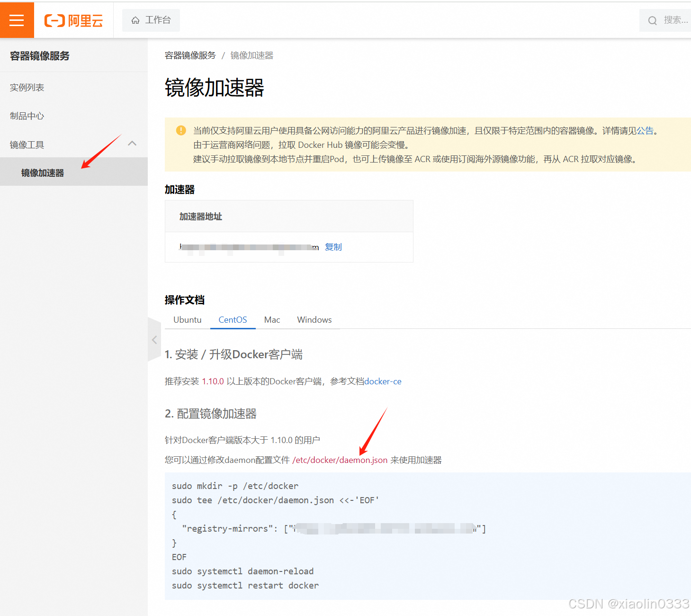
Task: Click the 'sudo systemctl restart docker' line
Action: (245, 585)
